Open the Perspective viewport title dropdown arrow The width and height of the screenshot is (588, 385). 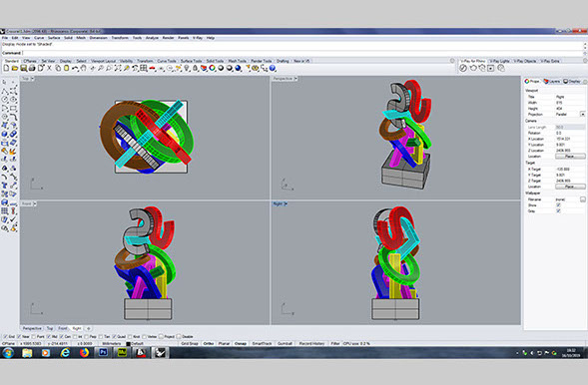click(295, 79)
